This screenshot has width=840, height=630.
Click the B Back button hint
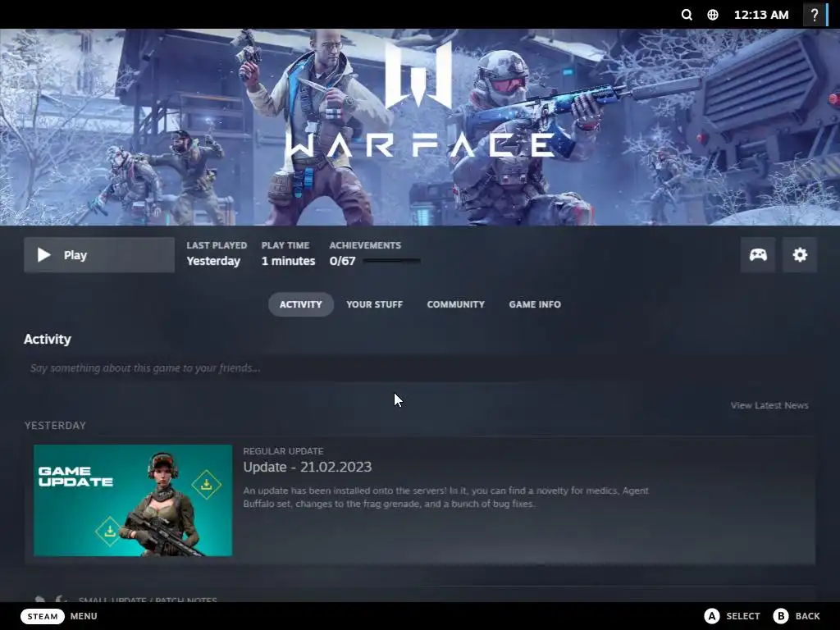(x=797, y=616)
